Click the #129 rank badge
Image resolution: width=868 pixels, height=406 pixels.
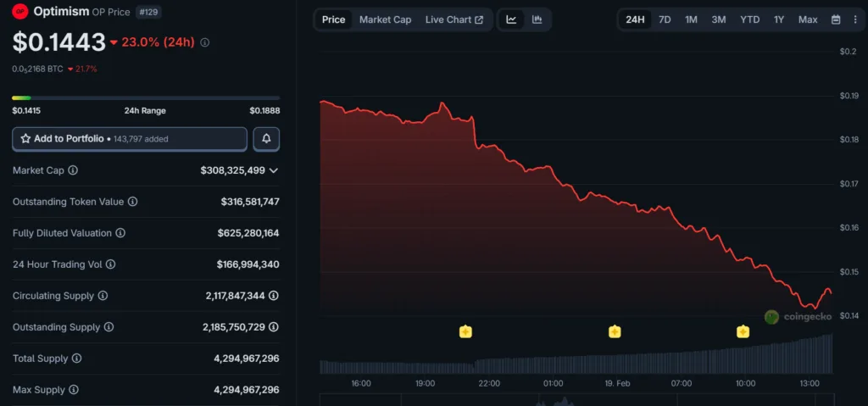click(x=147, y=12)
